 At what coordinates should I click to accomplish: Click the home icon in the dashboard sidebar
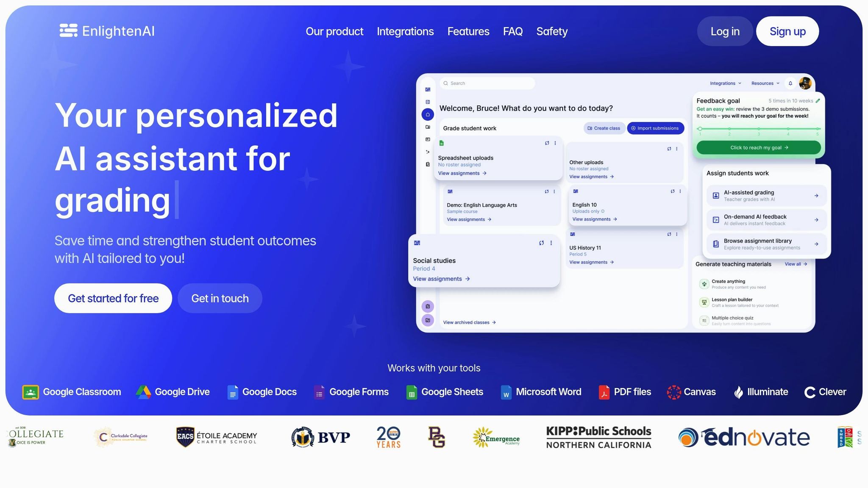click(428, 114)
